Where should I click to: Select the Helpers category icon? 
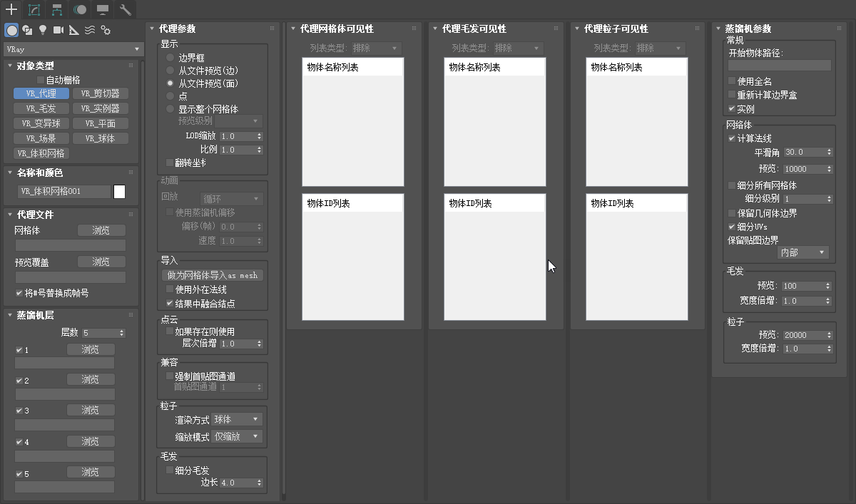pyautogui.click(x=74, y=30)
